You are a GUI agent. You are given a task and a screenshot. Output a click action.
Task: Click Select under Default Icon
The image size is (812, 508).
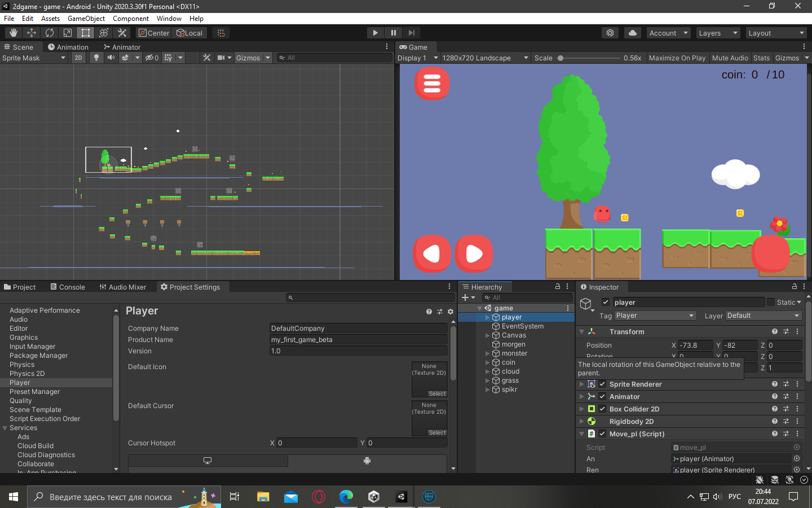click(x=437, y=393)
